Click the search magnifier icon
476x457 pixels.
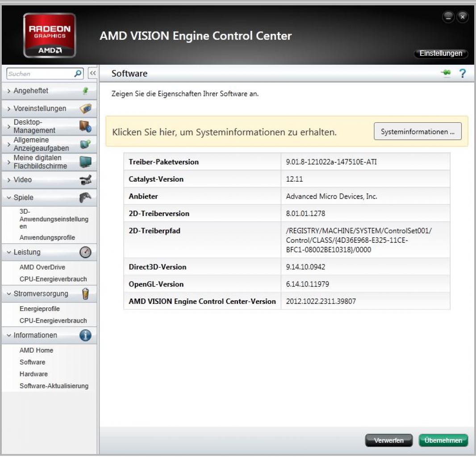click(78, 74)
